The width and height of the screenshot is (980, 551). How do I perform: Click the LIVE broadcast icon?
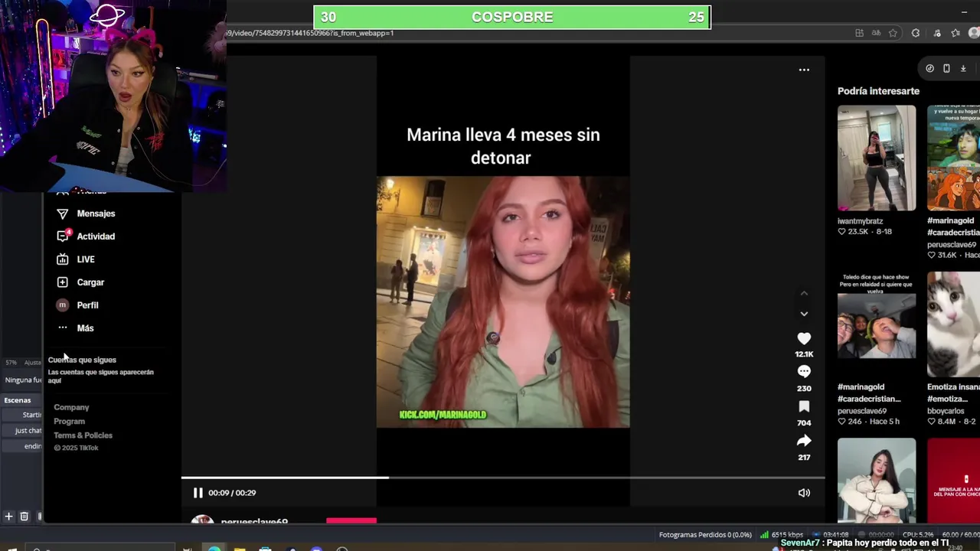pos(63,259)
